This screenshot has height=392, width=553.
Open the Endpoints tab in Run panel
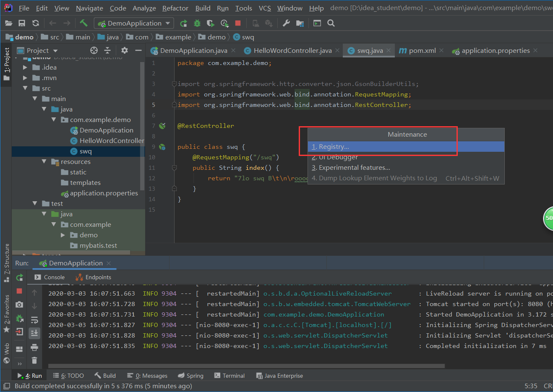(x=94, y=277)
